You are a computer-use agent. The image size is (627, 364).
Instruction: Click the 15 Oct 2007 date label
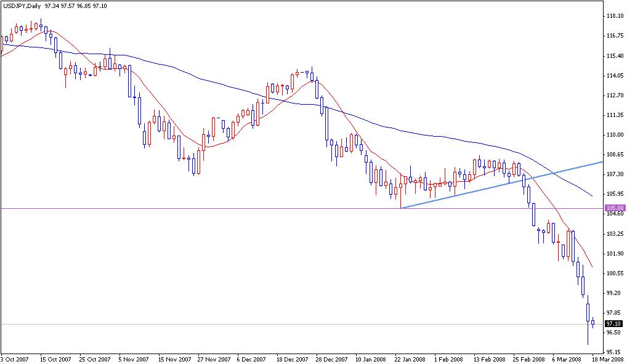click(x=55, y=359)
